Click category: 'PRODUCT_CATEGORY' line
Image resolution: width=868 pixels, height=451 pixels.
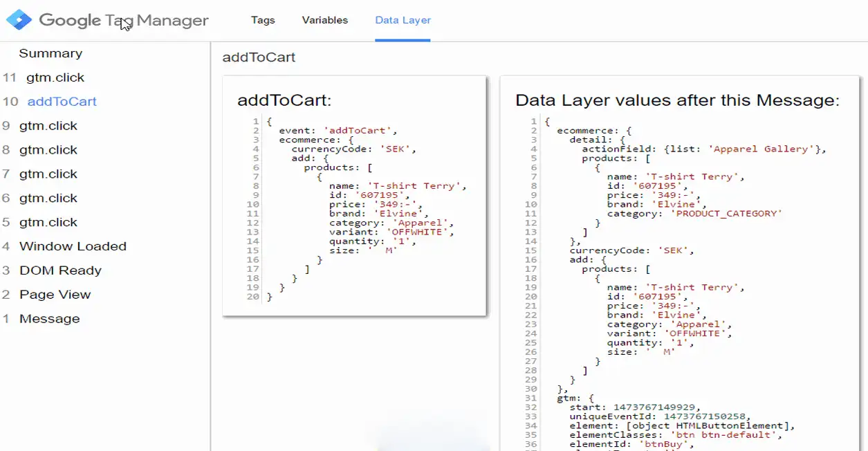click(x=694, y=214)
